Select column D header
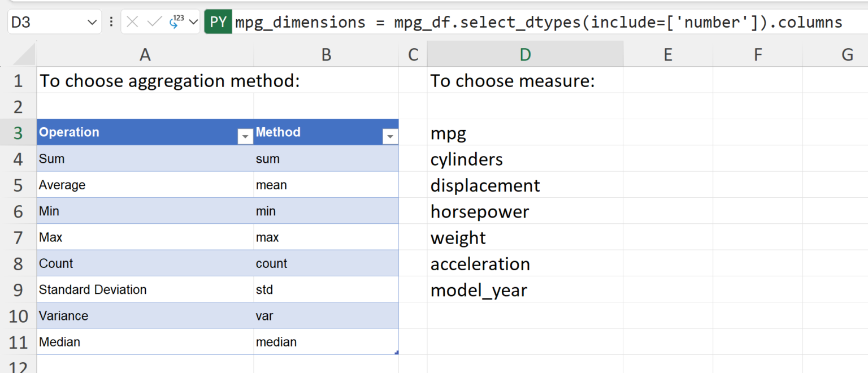The width and height of the screenshot is (868, 373). click(x=525, y=54)
